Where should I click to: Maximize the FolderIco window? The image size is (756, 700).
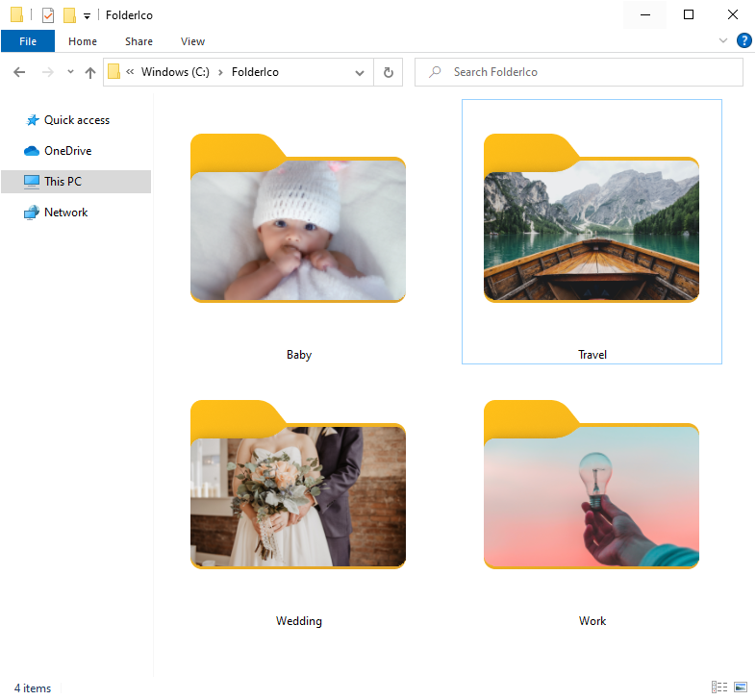[x=689, y=15]
